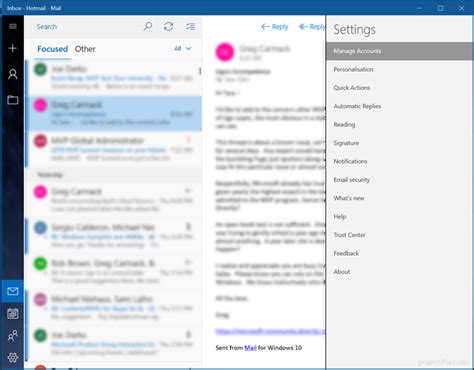Image resolution: width=474 pixels, height=370 pixels.
Task: Click the Mail link in signature
Action: point(250,348)
